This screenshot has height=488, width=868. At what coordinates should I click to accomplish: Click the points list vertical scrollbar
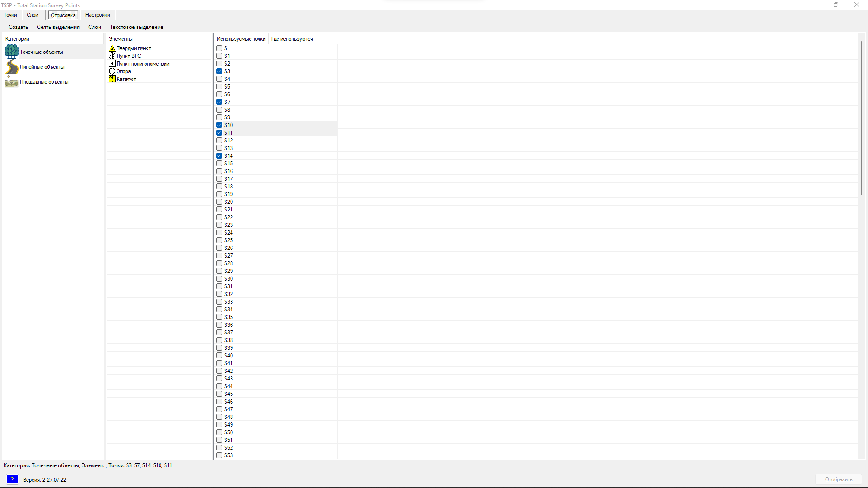click(x=862, y=118)
